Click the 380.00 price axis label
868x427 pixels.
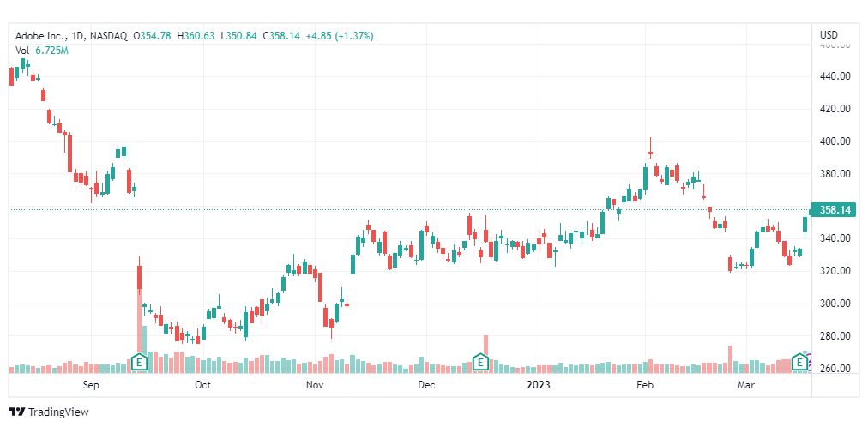(x=835, y=174)
